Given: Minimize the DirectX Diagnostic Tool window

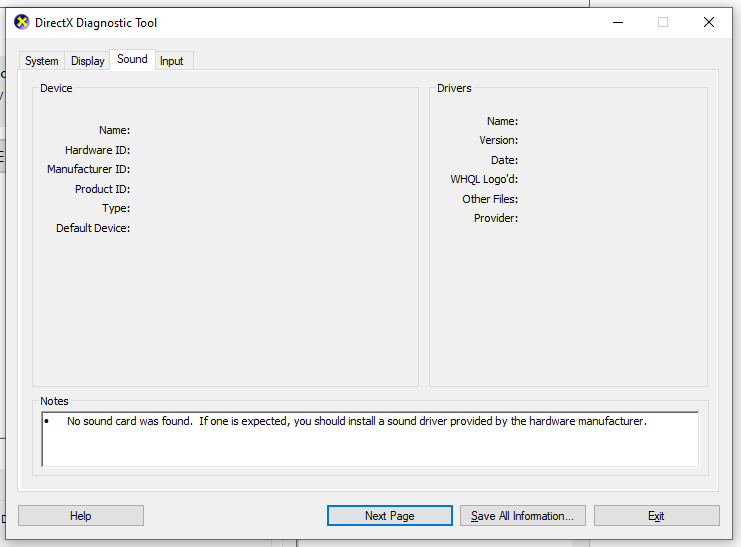Looking at the screenshot, I should 618,22.
